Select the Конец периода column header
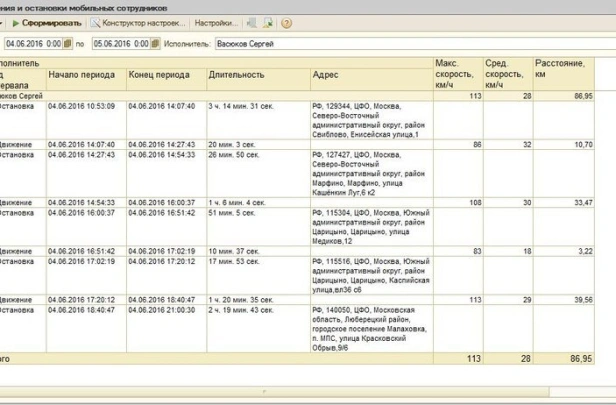616x405 pixels. point(160,75)
